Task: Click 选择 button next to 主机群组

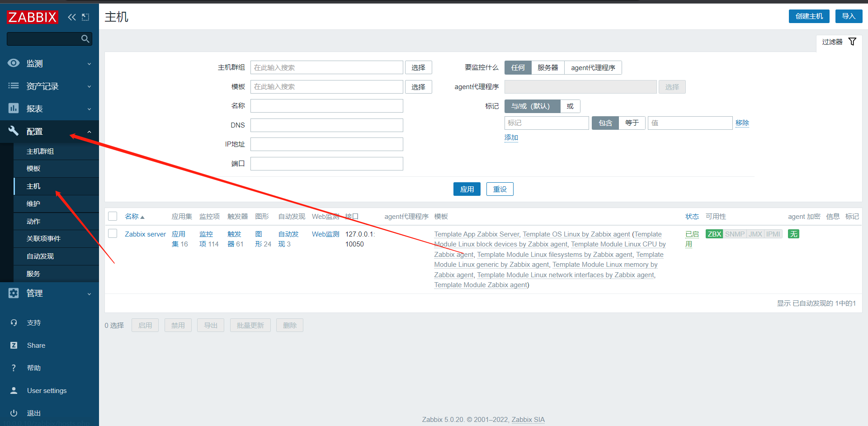Action: (x=419, y=67)
